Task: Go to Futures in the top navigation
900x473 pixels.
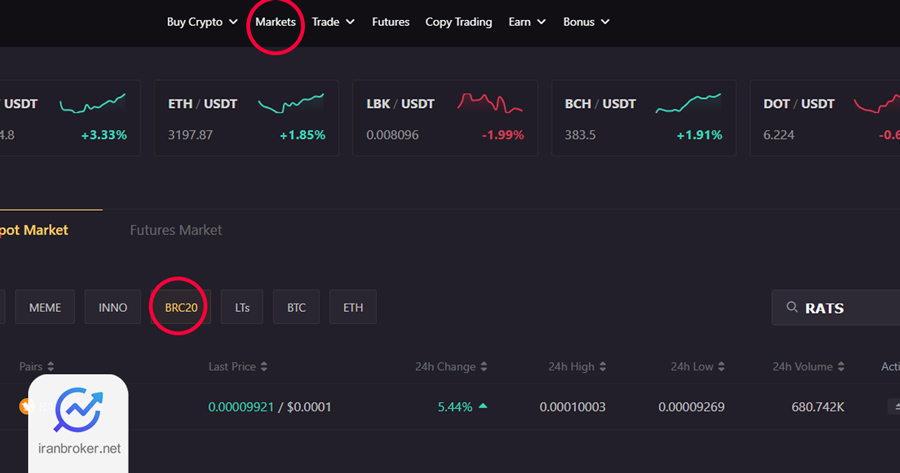Action: [x=390, y=22]
